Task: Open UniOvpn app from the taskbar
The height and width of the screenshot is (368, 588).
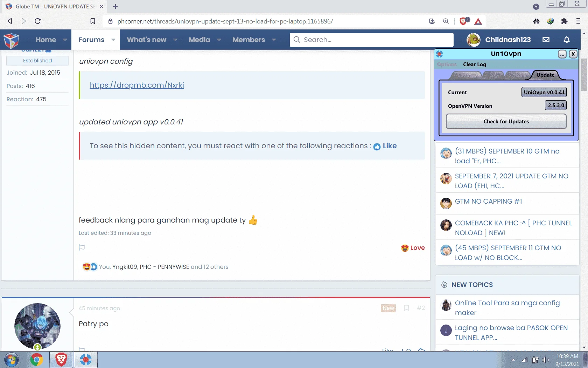Action: click(85, 360)
